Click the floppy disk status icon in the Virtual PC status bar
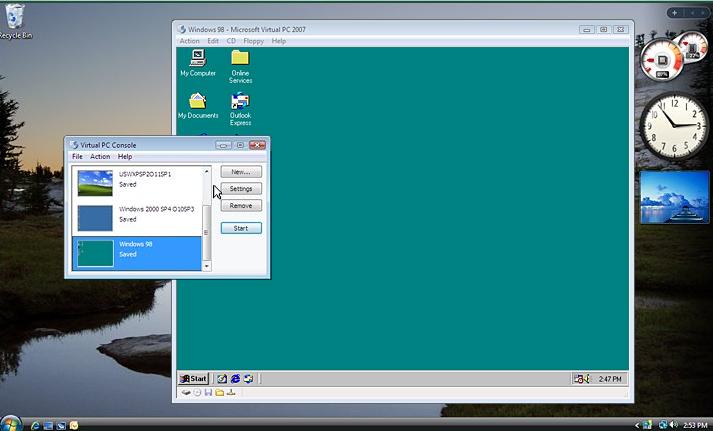Screen dimensions: 713x431 point(208,392)
